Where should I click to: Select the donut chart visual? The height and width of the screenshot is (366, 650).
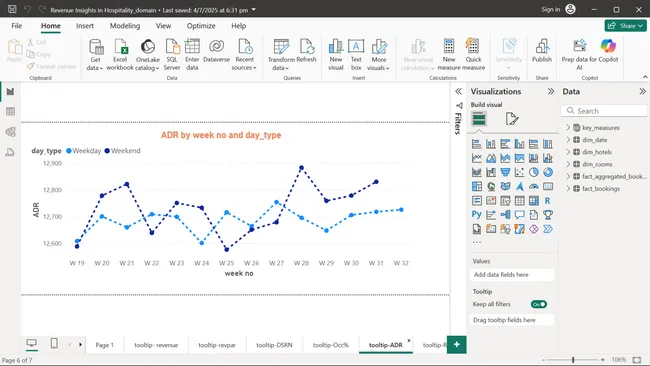548,172
